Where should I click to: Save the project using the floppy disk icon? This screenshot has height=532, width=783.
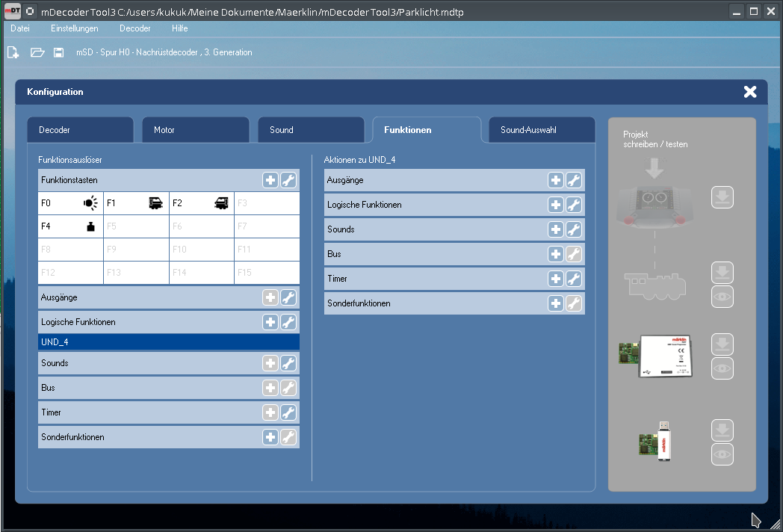point(58,52)
